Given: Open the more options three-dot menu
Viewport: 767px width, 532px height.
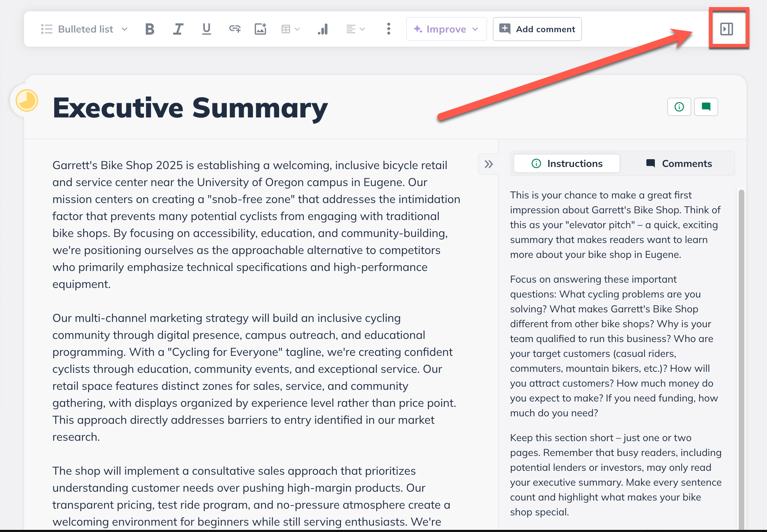Looking at the screenshot, I should pos(388,29).
